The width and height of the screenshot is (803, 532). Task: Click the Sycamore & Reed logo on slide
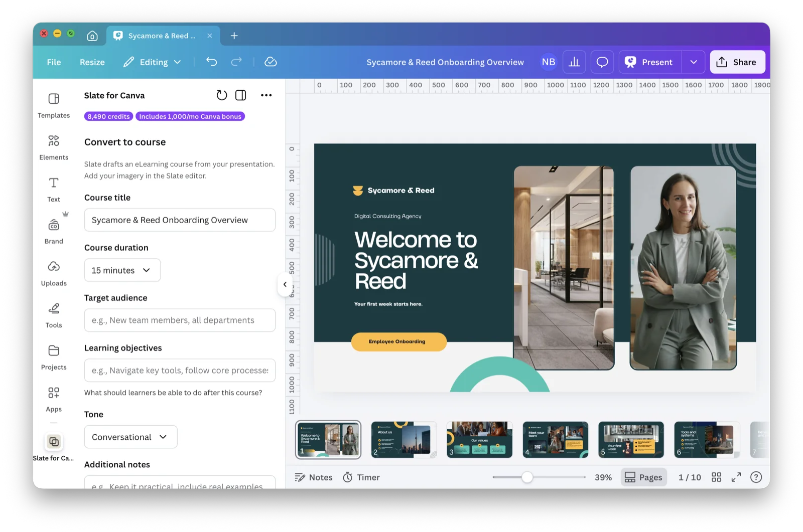tap(393, 191)
